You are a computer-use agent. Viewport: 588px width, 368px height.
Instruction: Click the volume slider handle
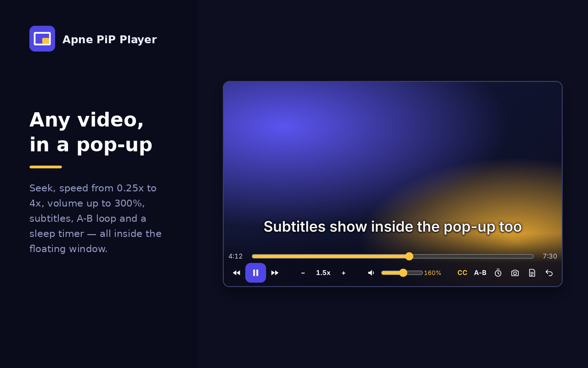pos(403,273)
